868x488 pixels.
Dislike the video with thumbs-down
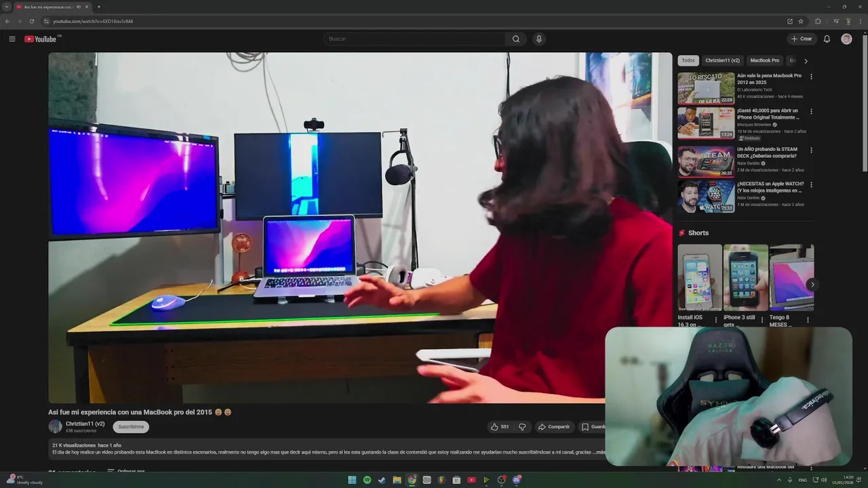coord(522,427)
